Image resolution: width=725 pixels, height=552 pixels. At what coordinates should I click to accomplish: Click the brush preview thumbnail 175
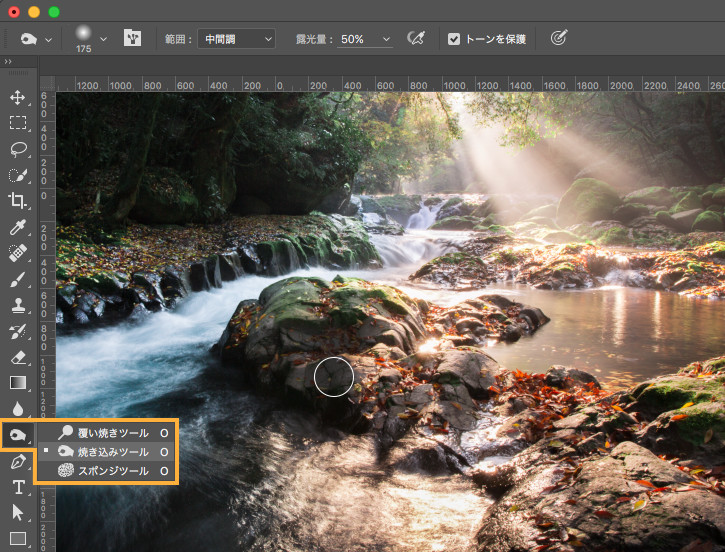pos(84,38)
